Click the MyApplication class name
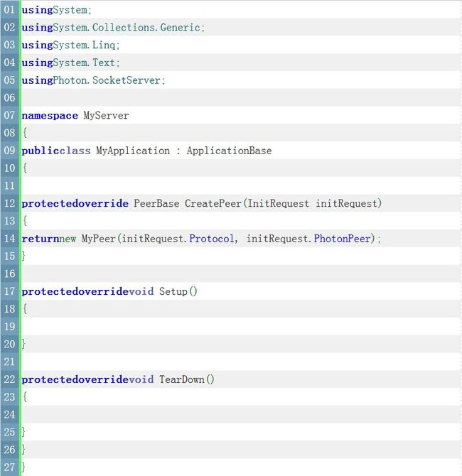Image resolution: width=462 pixels, height=476 pixels. click(x=133, y=151)
